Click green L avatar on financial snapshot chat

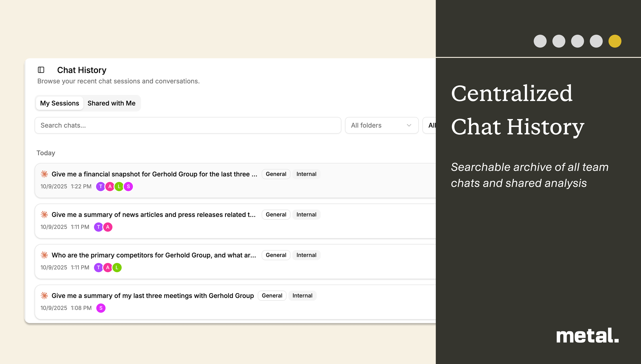click(x=119, y=186)
